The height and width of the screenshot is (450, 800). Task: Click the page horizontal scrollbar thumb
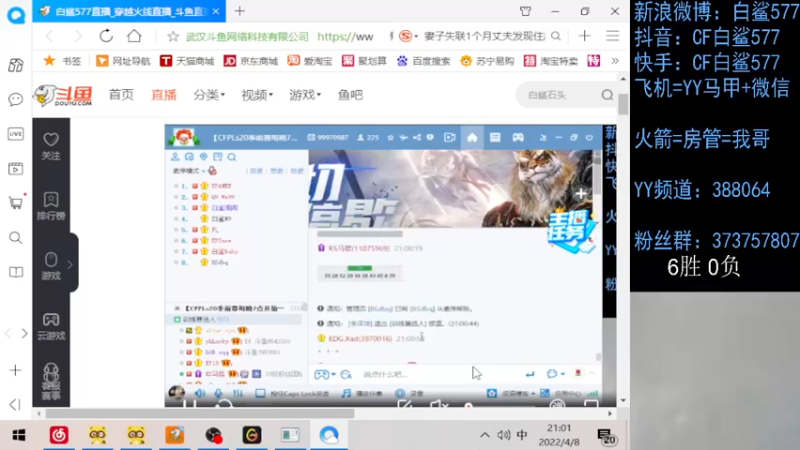[x=200, y=413]
